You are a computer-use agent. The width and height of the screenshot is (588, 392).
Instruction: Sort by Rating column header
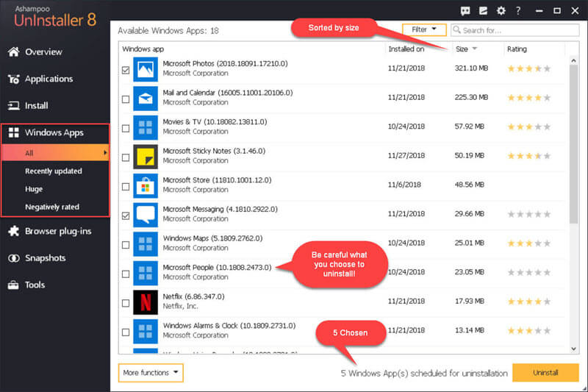click(517, 49)
